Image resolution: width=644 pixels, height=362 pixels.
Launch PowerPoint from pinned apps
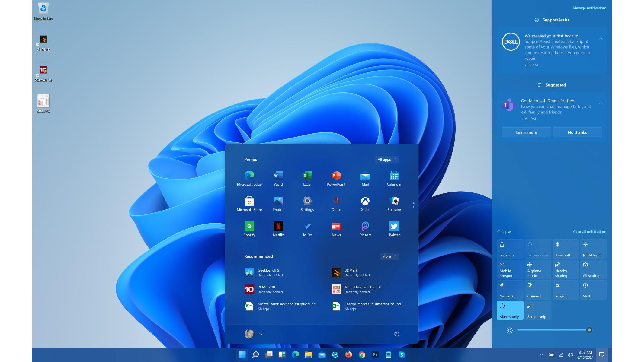336,179
